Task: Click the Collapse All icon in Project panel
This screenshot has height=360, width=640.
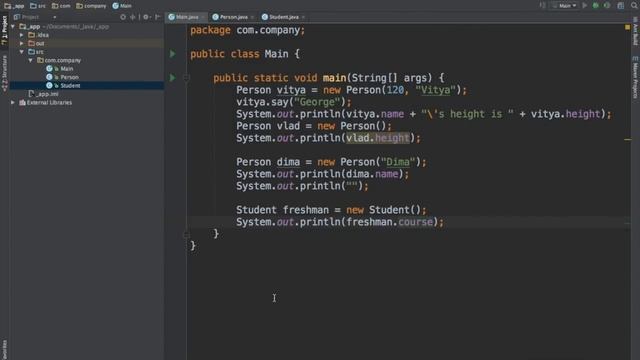Action: point(133,17)
